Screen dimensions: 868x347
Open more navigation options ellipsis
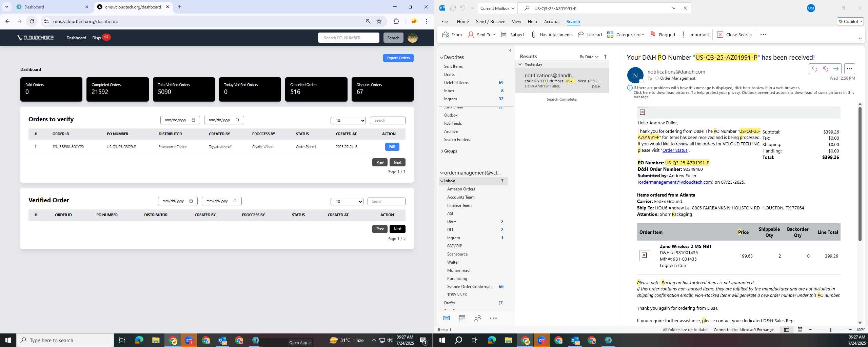[x=493, y=318]
